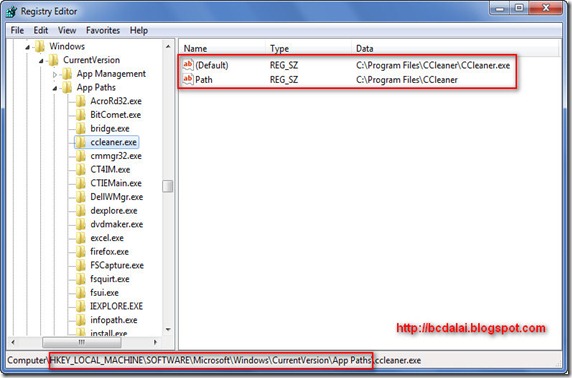Click the Path value data C:\Program Files\CCleaner

pos(407,80)
